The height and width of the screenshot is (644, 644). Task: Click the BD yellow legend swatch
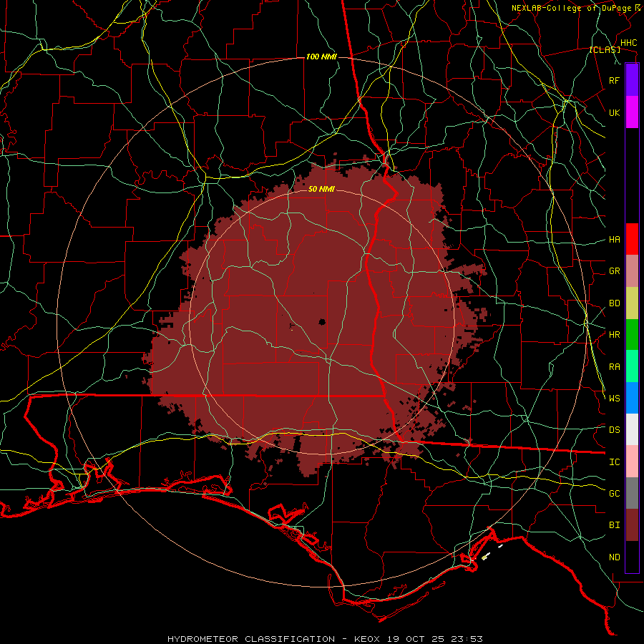pos(632,303)
